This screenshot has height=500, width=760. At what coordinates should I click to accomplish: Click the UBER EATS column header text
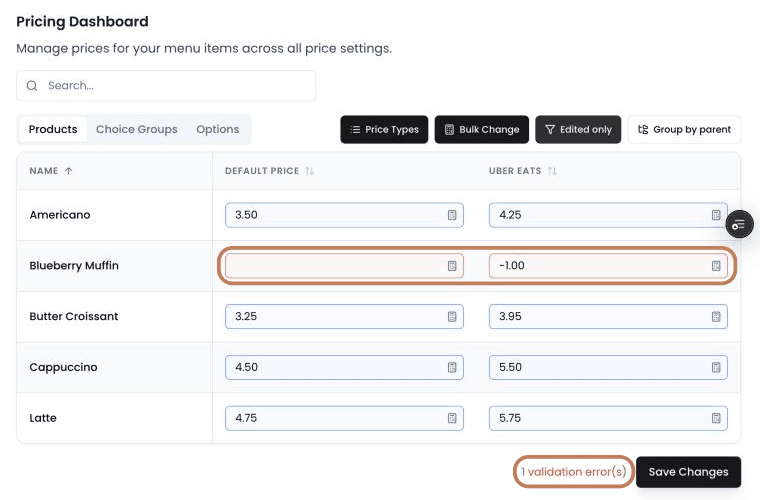coord(515,171)
